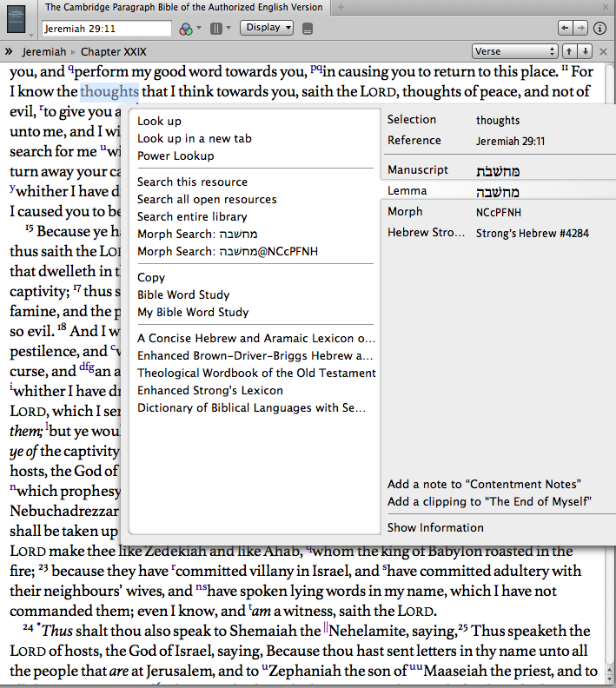Click Show Information
This screenshot has height=688, width=616.
(x=435, y=528)
